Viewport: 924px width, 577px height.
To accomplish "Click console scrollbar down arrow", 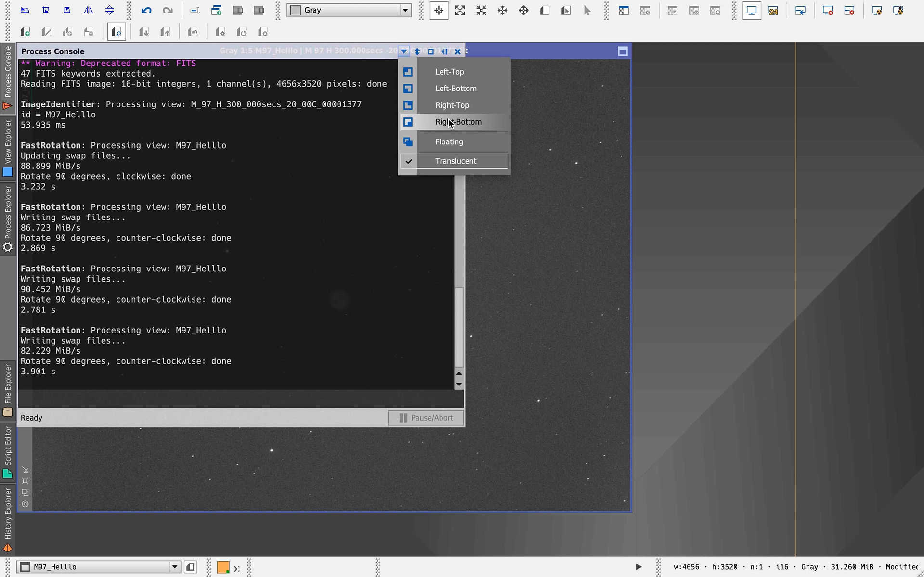I will tap(459, 384).
